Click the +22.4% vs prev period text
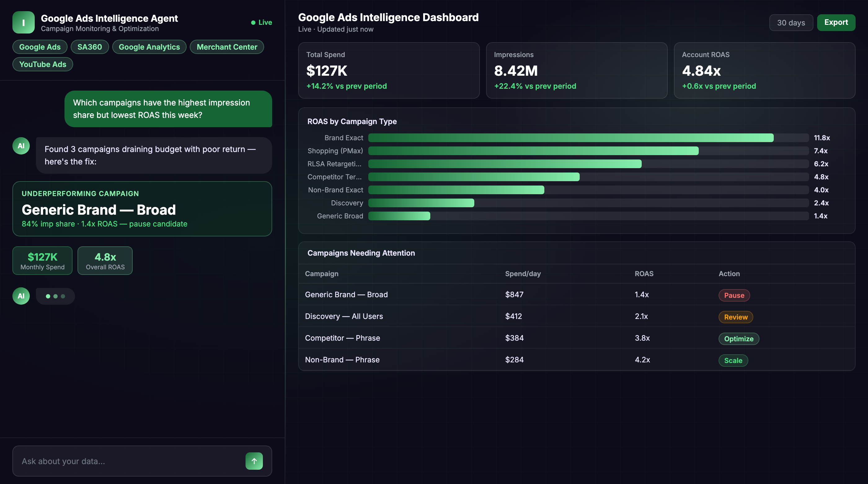This screenshot has width=868, height=484. (x=535, y=86)
